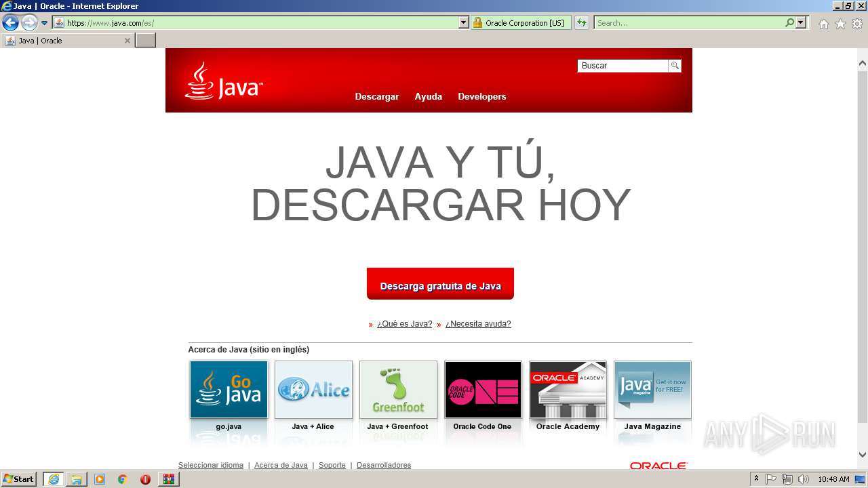This screenshot has height=488, width=868.
Task: Click the Java Magazine thumbnail
Action: tap(652, 389)
